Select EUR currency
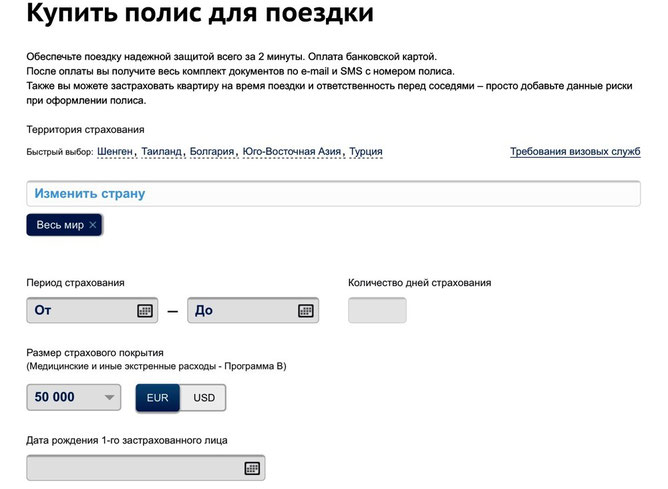The width and height of the screenshot is (668, 489). point(158,398)
